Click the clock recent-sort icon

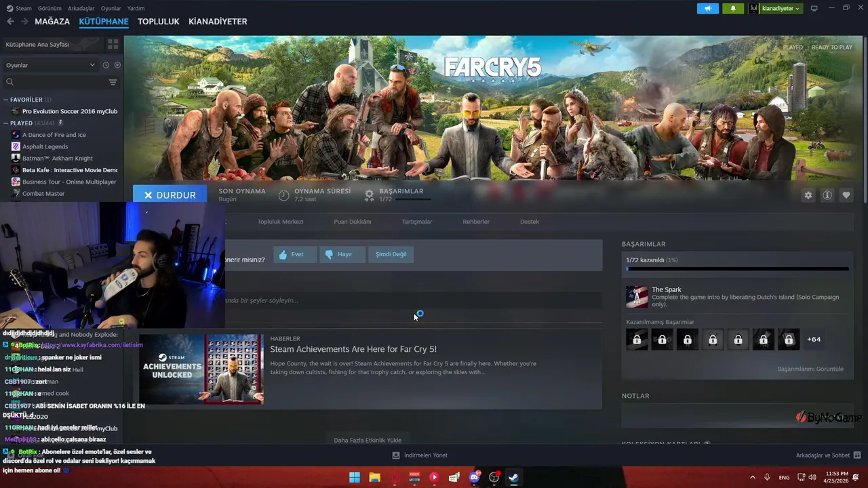pos(106,65)
